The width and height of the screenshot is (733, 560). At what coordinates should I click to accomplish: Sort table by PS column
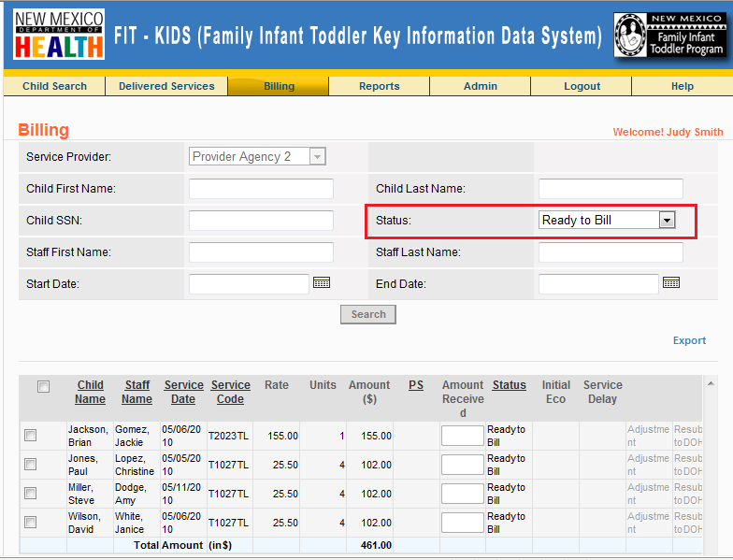pyautogui.click(x=416, y=385)
